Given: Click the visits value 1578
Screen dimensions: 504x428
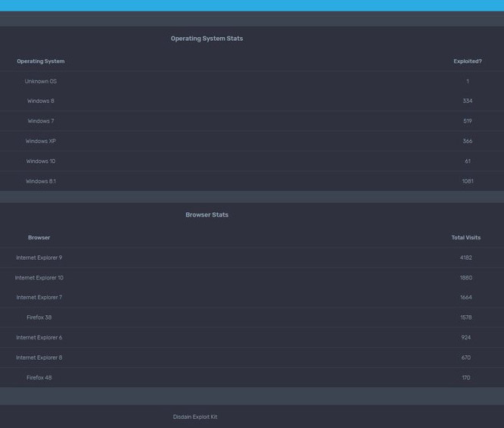Looking at the screenshot, I should 465,317.
